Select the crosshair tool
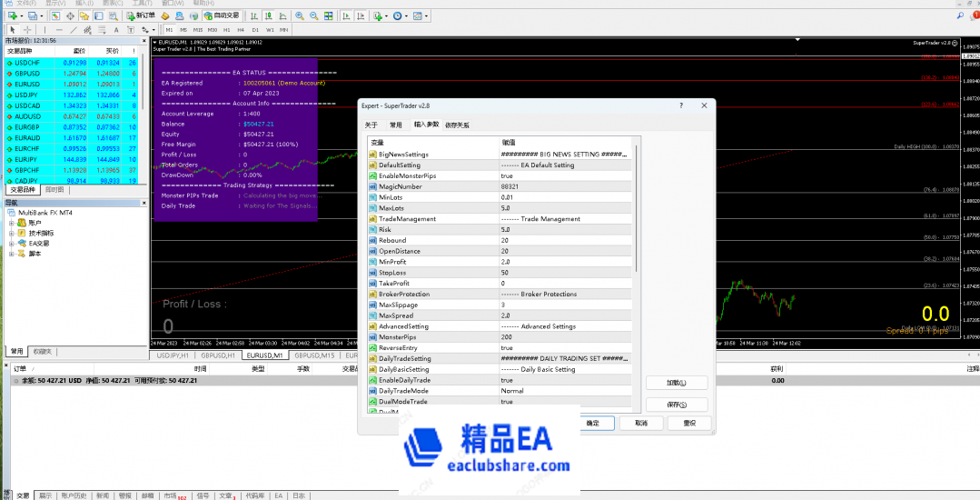Screen dimensions: 980x500 click(27, 29)
